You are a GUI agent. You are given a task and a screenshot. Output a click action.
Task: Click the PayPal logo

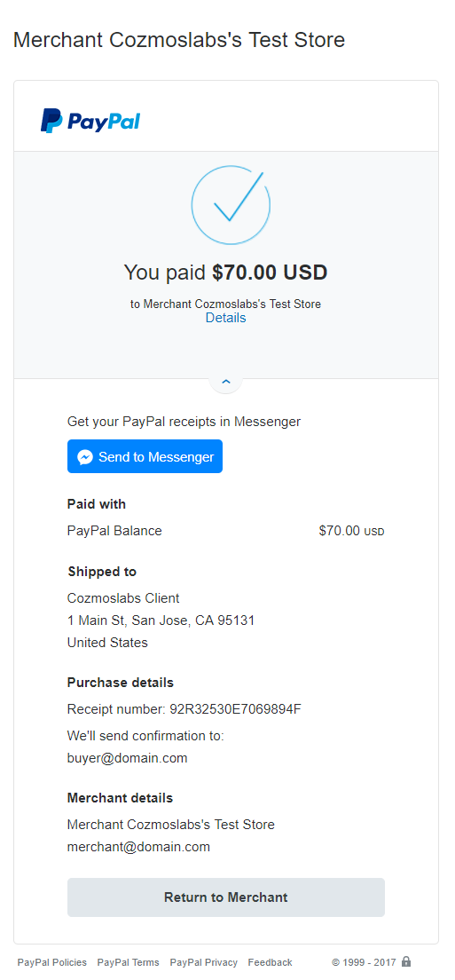click(90, 121)
